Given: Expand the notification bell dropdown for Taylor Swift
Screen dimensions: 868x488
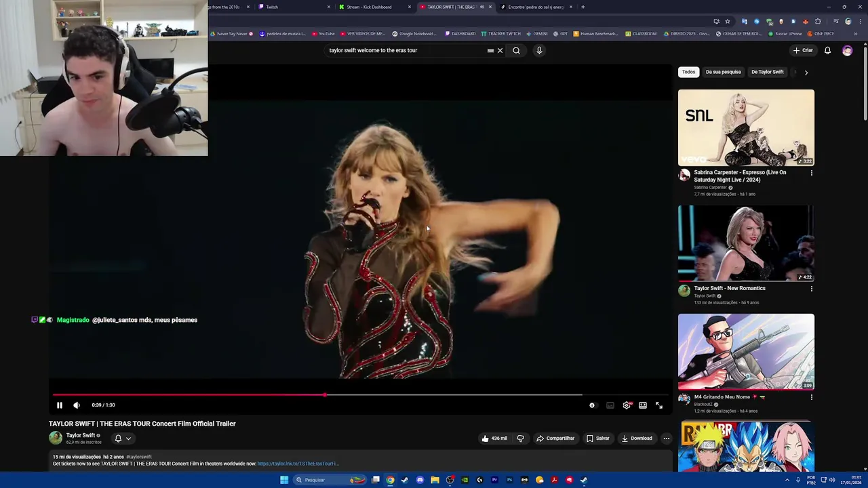Looking at the screenshot, I should click(x=123, y=439).
